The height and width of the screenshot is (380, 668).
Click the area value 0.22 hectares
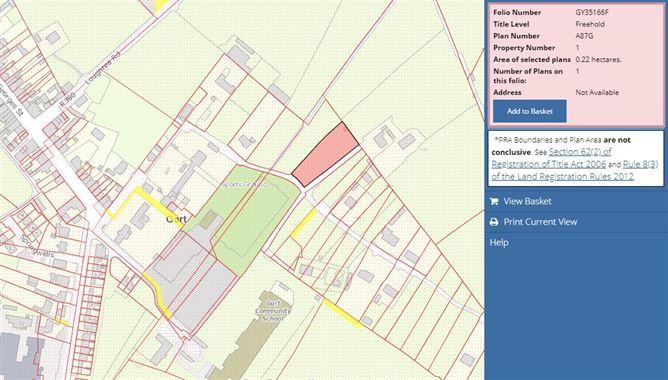(x=598, y=60)
